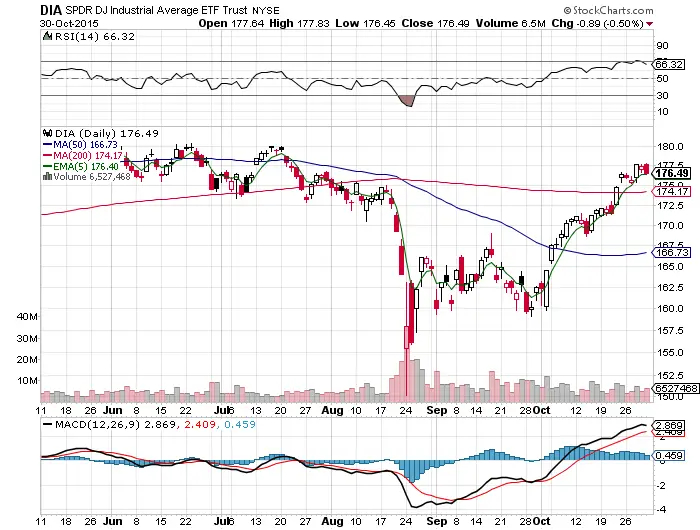Screen dimensions: 700x530
Task: Click Aug on the MACD panel date axis
Action: click(332, 521)
